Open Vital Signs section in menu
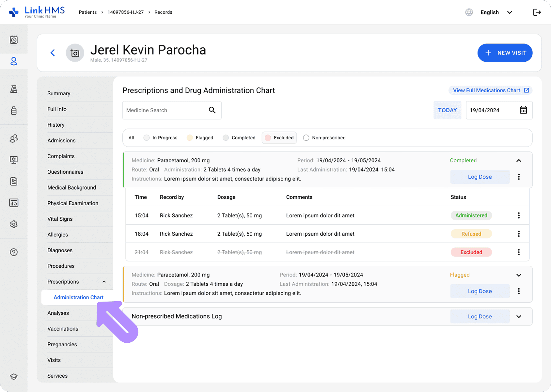 click(x=60, y=219)
